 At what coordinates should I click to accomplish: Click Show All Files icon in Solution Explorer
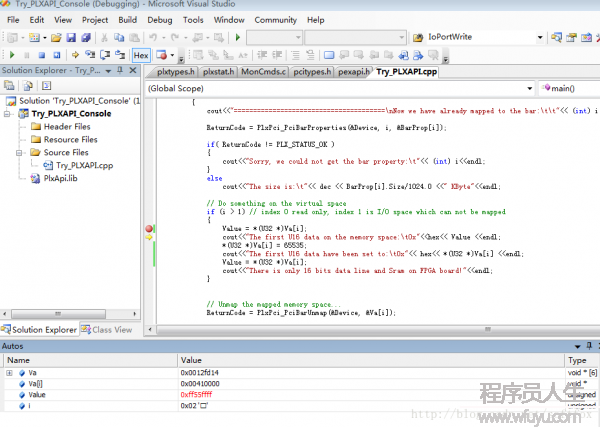[x=28, y=85]
